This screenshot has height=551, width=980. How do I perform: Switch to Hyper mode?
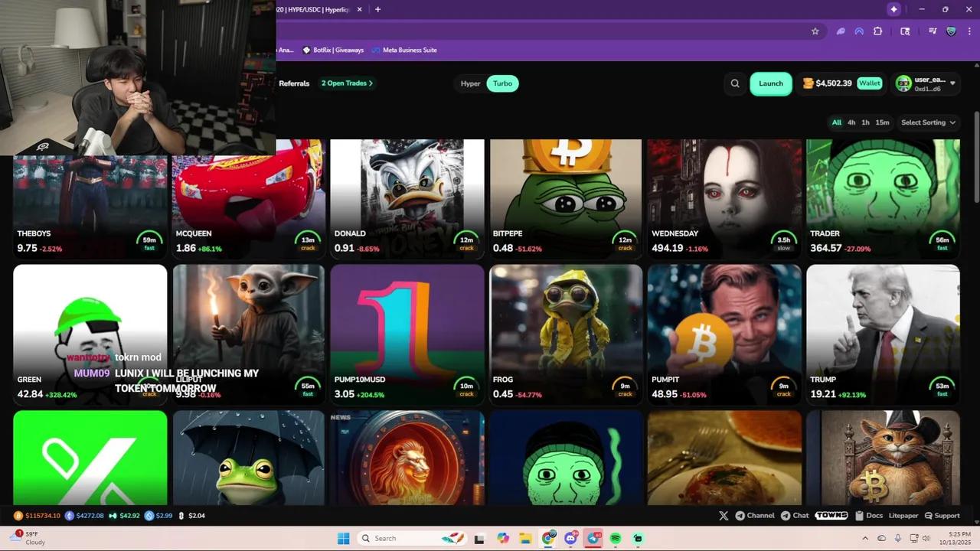470,83
